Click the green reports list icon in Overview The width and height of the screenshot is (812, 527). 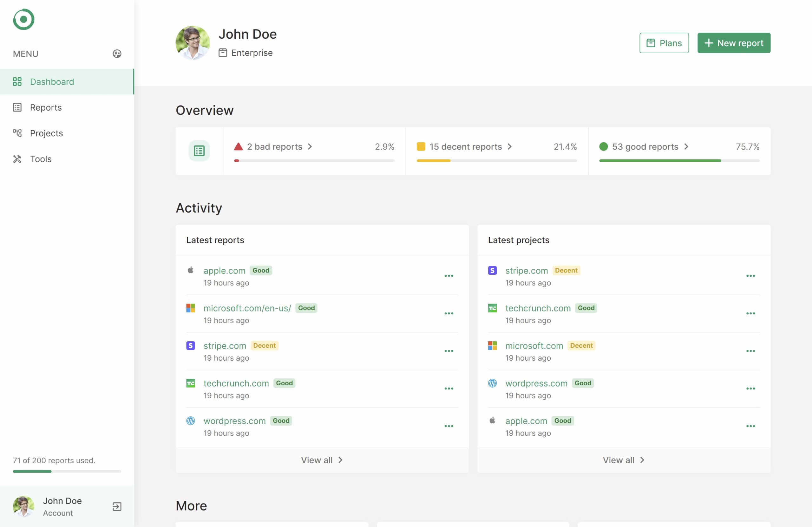pyautogui.click(x=199, y=151)
